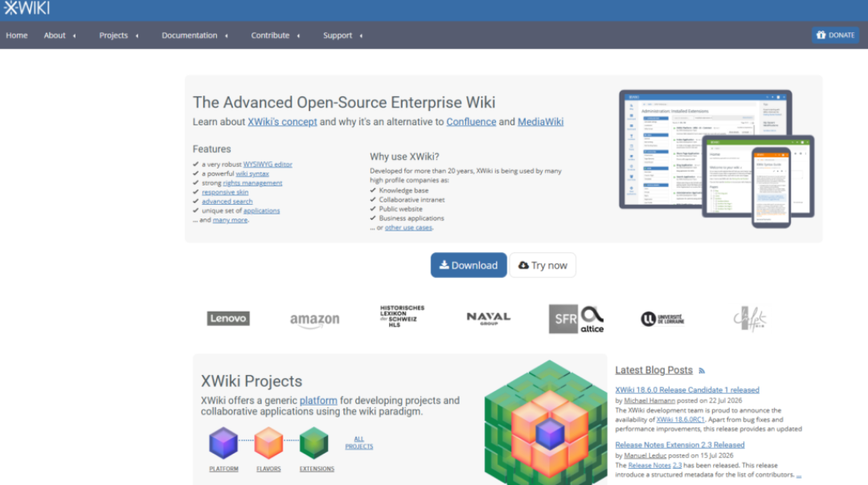Open the EXTENSIONS label link
868x485 pixels.
tap(317, 469)
